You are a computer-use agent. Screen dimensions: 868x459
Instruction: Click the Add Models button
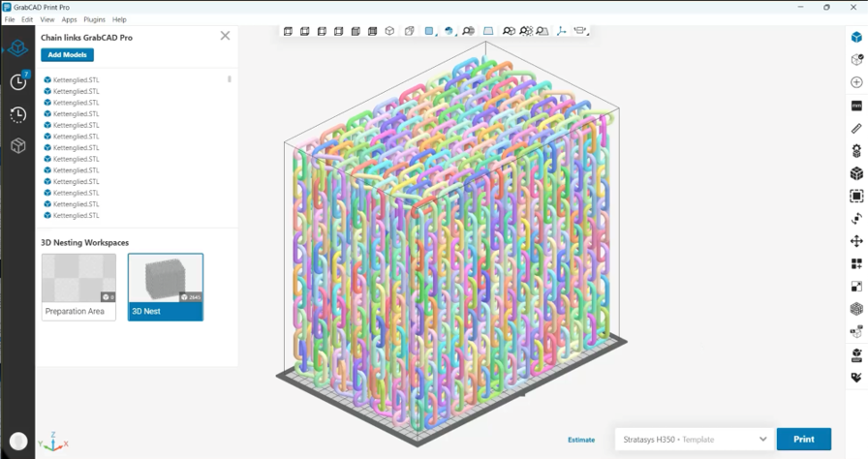[67, 55]
